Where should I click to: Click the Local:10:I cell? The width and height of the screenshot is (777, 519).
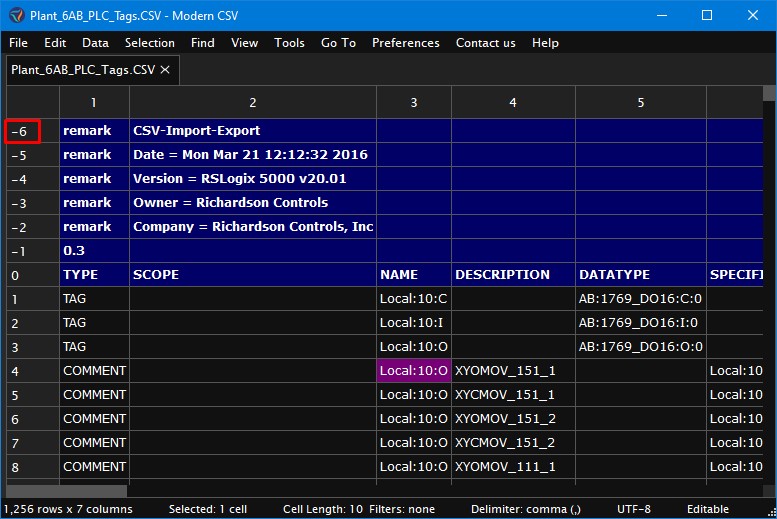coord(414,323)
